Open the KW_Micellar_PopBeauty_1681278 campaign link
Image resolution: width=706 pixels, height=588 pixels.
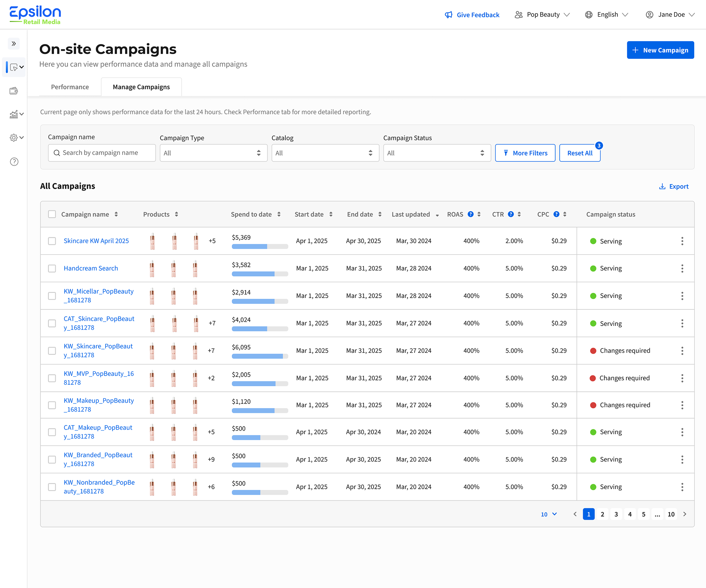99,295
